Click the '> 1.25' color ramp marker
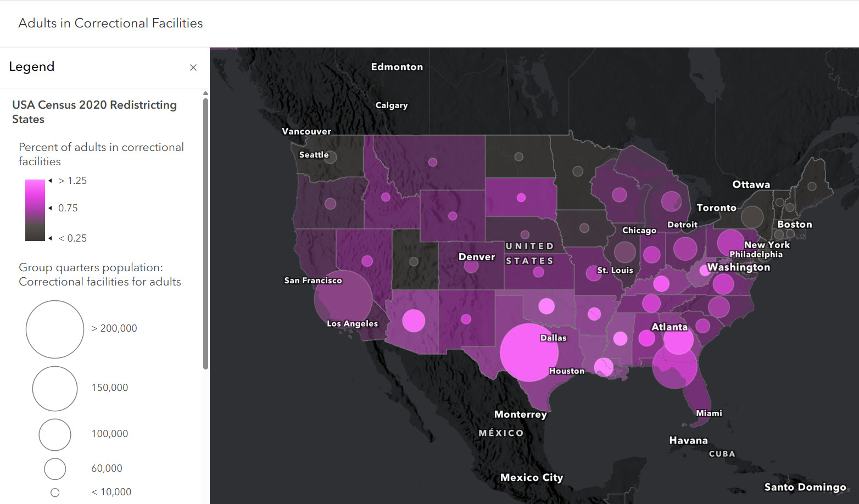Screen dimensions: 859x504 coord(50,181)
